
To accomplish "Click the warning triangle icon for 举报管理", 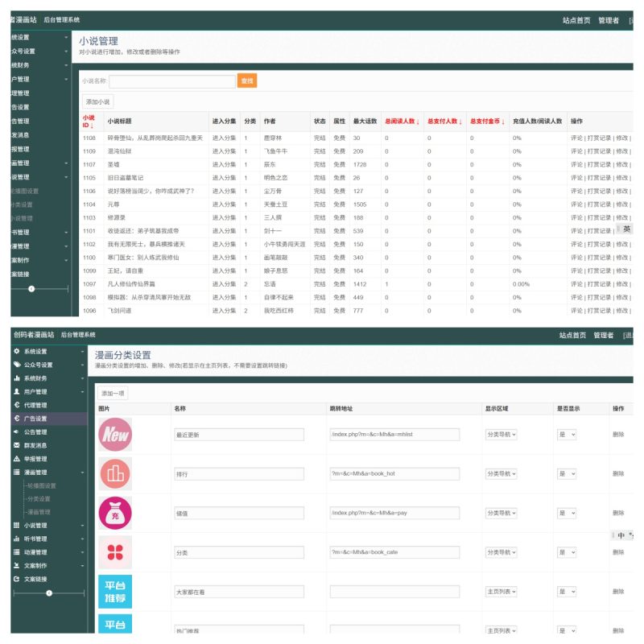I will click(x=17, y=459).
